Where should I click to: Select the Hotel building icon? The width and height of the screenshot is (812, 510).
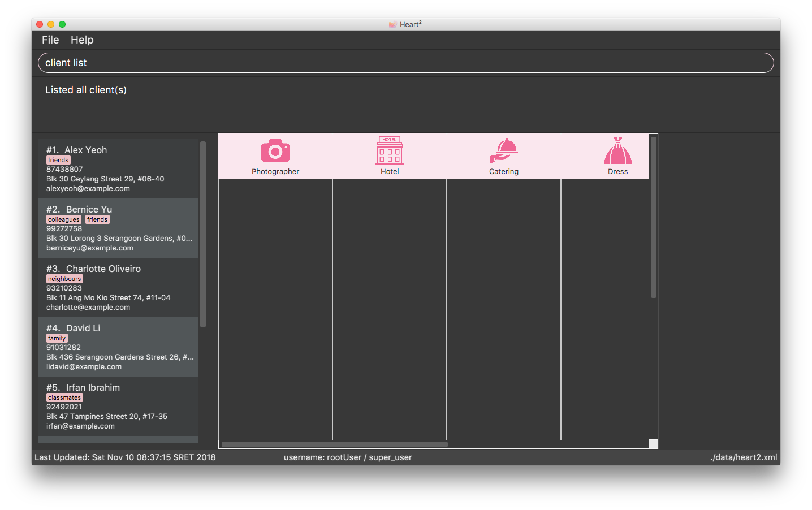(390, 150)
